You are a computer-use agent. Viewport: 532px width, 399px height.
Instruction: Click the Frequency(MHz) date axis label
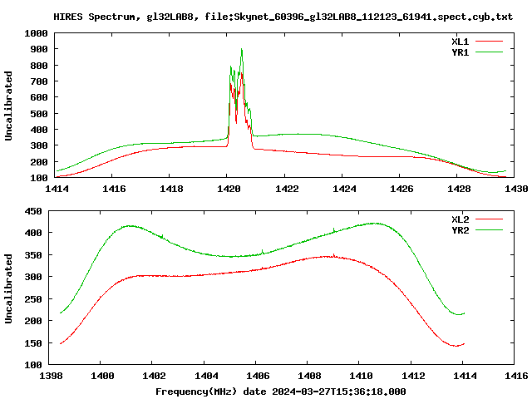281,392
